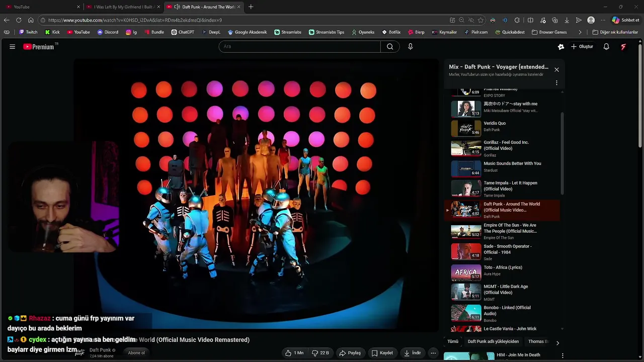Play Gorillaz - Feel Good Inc. playlist item

coord(502,148)
